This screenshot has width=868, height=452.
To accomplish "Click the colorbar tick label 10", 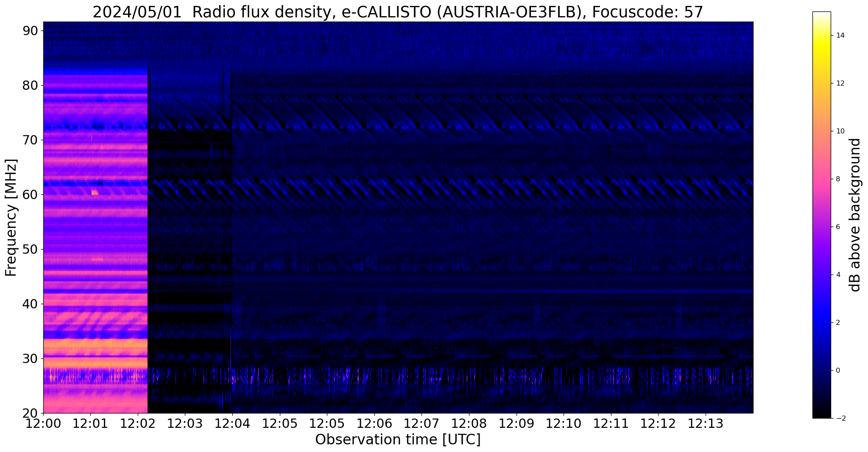I will [x=839, y=131].
